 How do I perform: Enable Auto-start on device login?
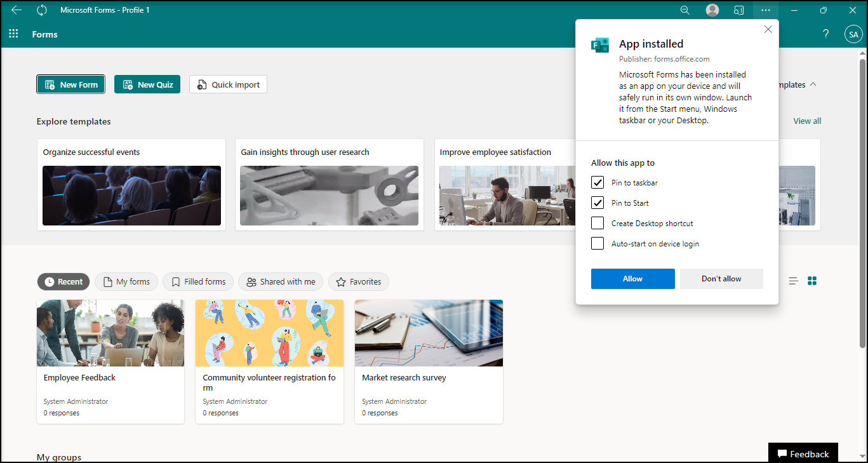point(598,244)
